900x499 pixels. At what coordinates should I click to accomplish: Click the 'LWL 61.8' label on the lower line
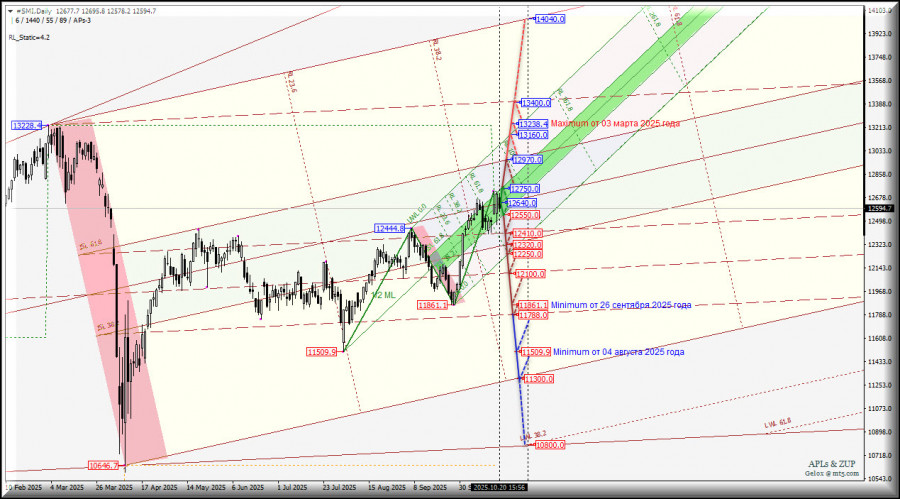(x=778, y=424)
